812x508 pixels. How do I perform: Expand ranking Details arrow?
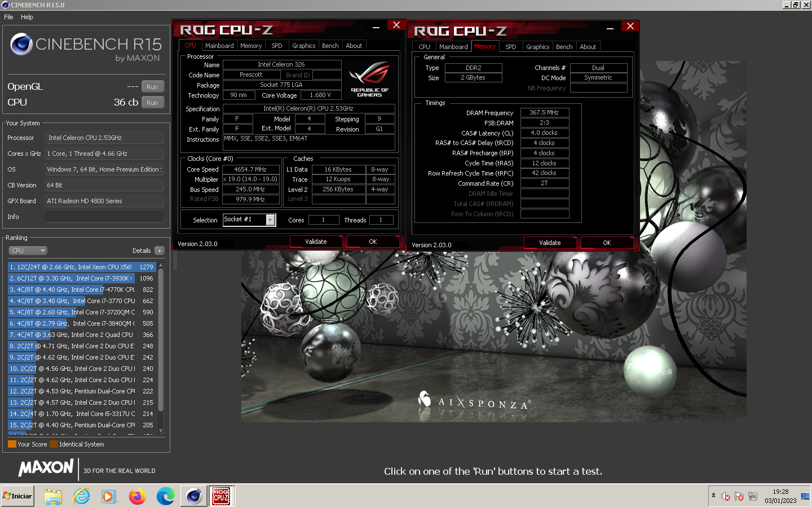pyautogui.click(x=160, y=251)
